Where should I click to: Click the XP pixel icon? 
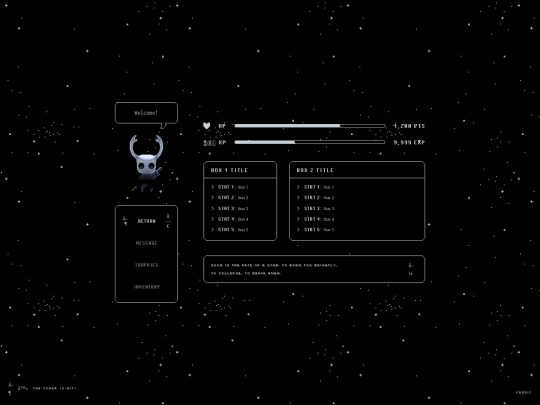209,143
